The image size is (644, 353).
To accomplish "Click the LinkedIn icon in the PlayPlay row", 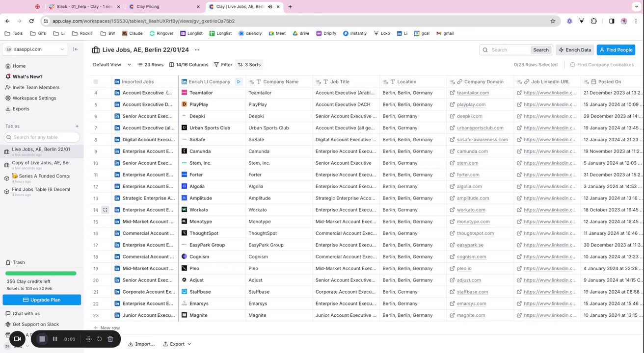I will click(x=117, y=104).
